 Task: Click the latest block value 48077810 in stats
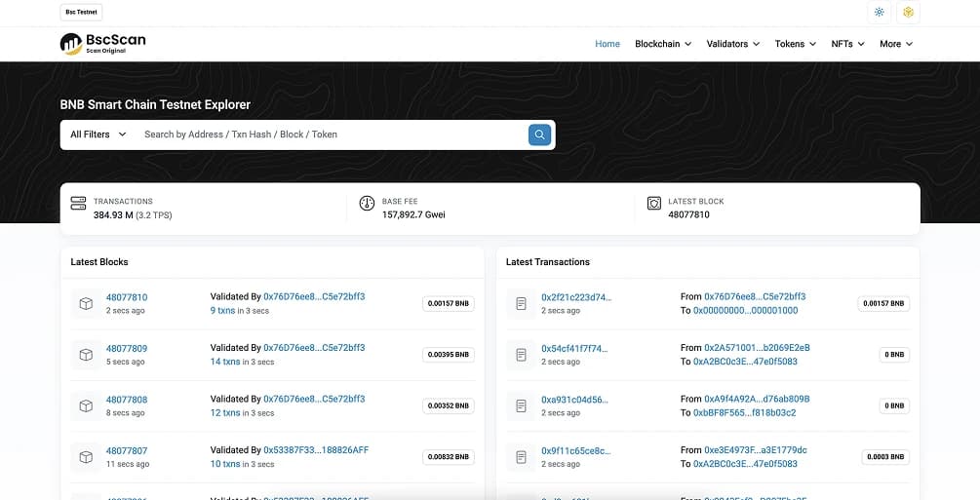point(688,215)
